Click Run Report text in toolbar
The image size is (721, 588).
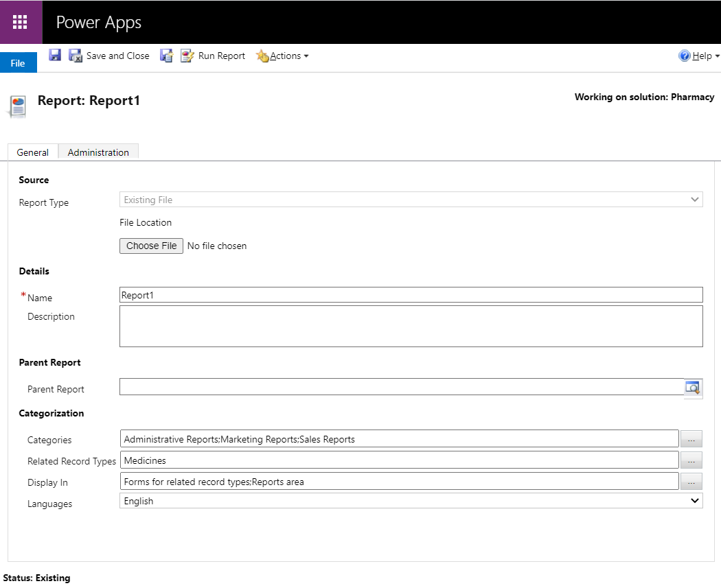tap(222, 56)
